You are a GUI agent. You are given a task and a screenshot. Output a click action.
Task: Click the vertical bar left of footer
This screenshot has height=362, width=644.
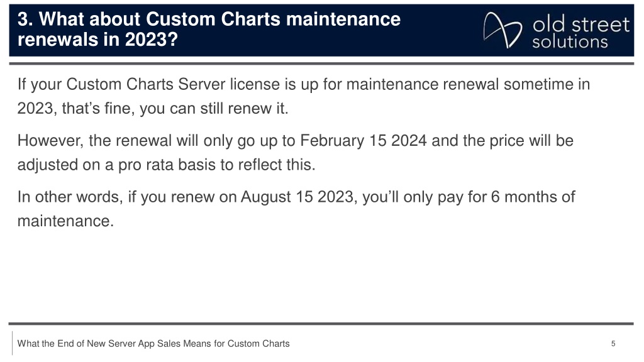click(12, 343)
